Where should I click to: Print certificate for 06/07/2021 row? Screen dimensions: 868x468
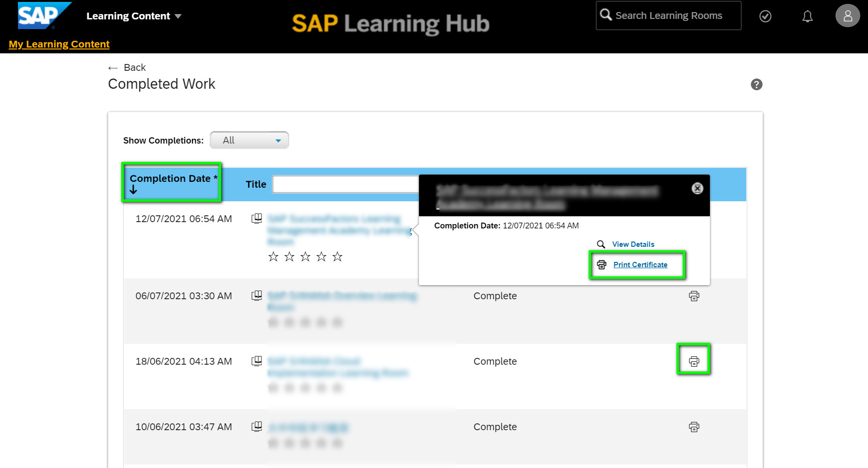pos(694,296)
